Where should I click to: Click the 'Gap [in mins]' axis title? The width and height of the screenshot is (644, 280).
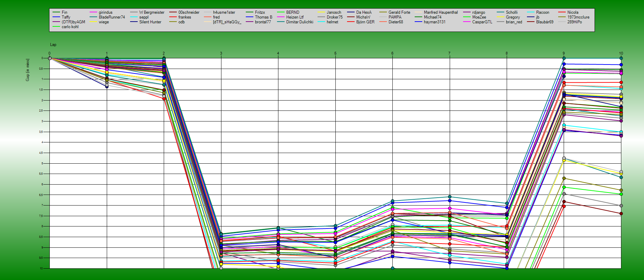point(27,70)
